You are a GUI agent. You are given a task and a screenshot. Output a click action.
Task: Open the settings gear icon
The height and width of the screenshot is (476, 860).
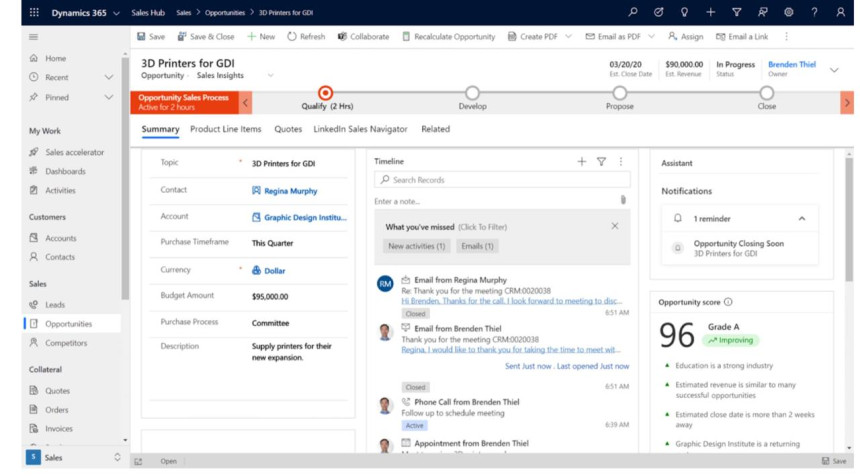coord(788,12)
